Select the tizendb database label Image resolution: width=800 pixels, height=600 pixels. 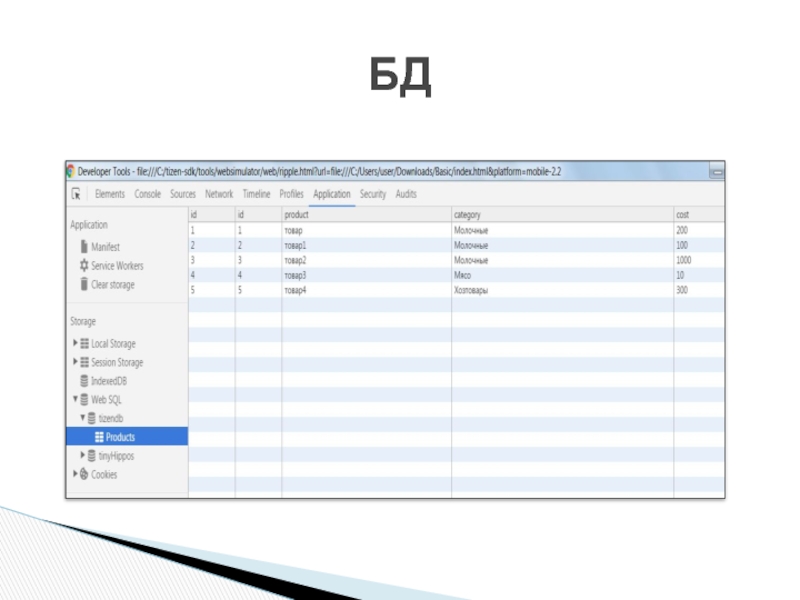(x=111, y=418)
